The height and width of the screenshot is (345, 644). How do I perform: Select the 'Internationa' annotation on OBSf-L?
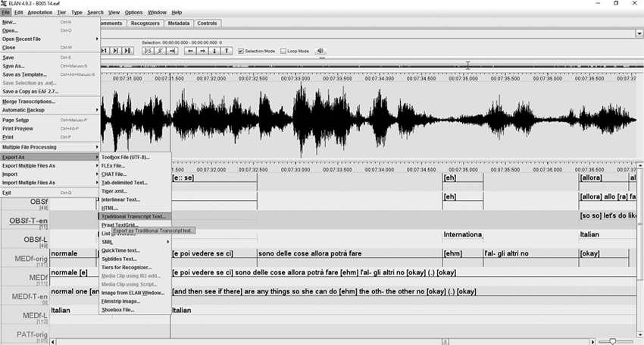point(462,234)
